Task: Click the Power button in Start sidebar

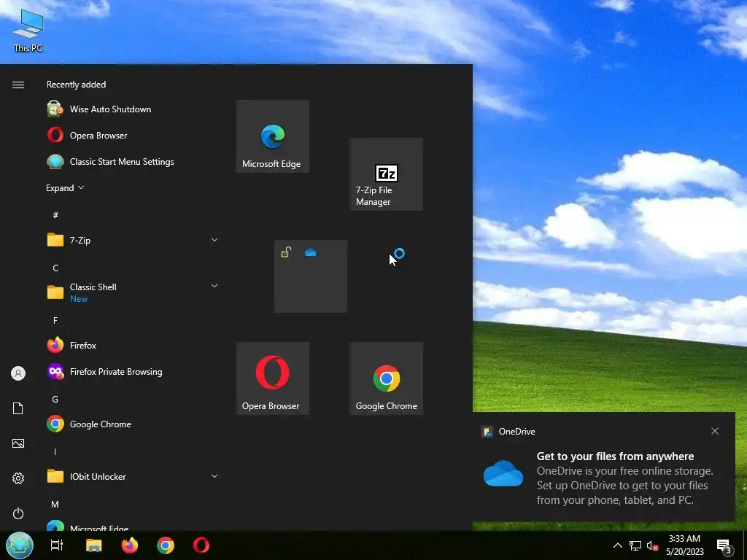Action: [x=18, y=513]
